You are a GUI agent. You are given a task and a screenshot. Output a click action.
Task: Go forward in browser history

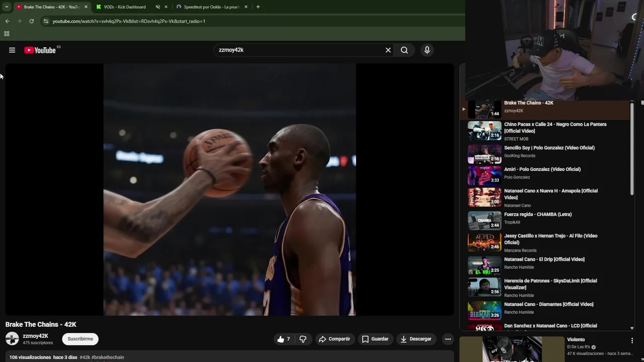coord(19,21)
